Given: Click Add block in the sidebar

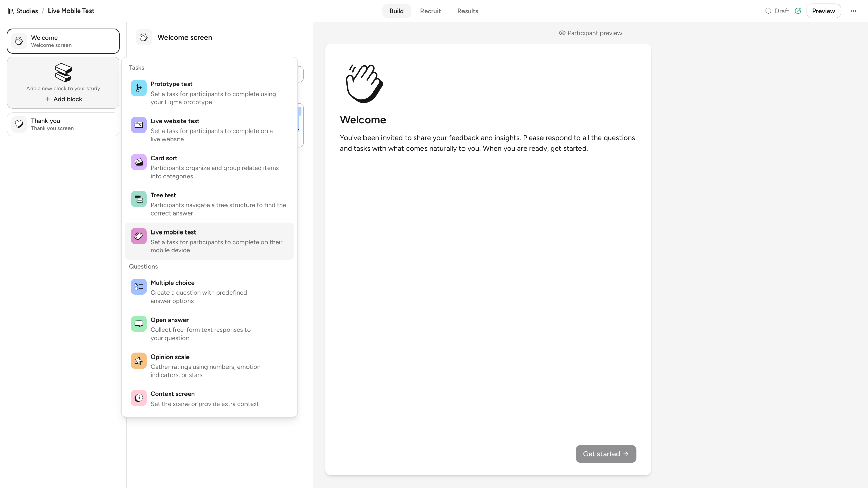Looking at the screenshot, I should click(63, 99).
